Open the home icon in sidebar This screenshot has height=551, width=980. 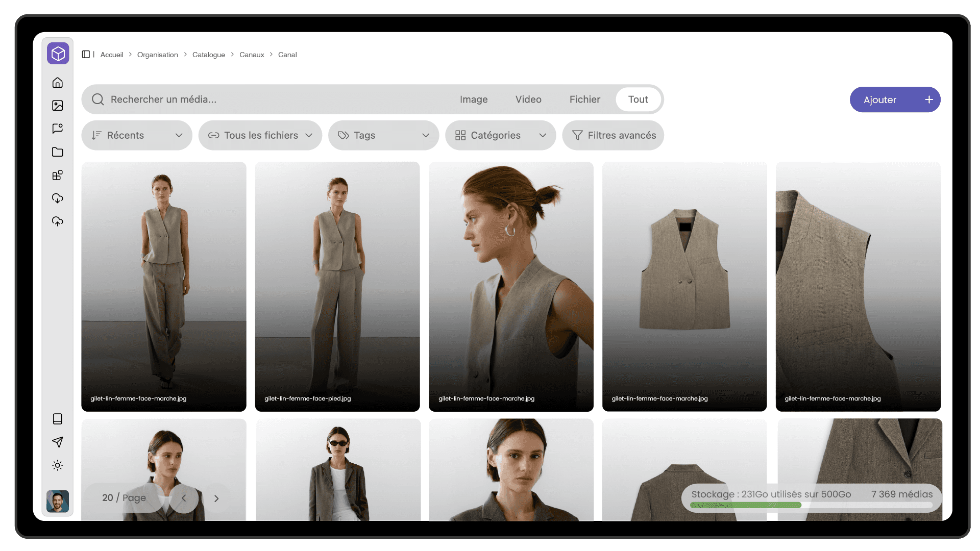tap(58, 83)
